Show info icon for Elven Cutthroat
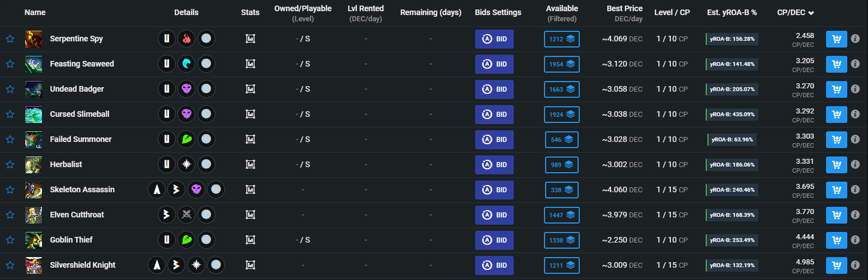This screenshot has width=868, height=280. 855,215
